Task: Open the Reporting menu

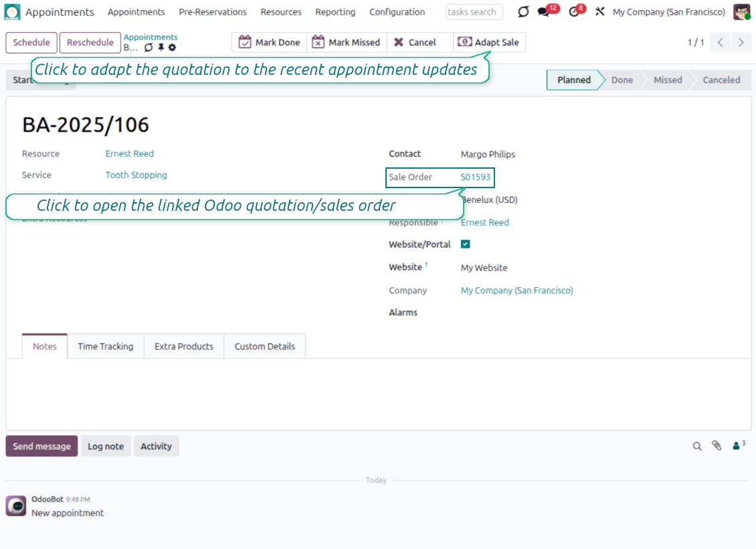Action: point(335,12)
